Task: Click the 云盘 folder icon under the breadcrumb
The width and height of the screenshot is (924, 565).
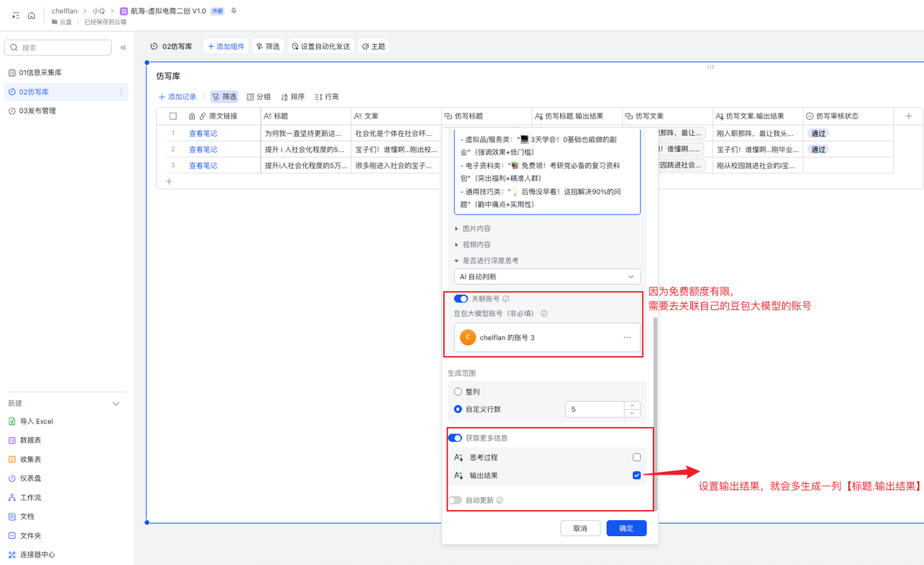Action: [55, 22]
